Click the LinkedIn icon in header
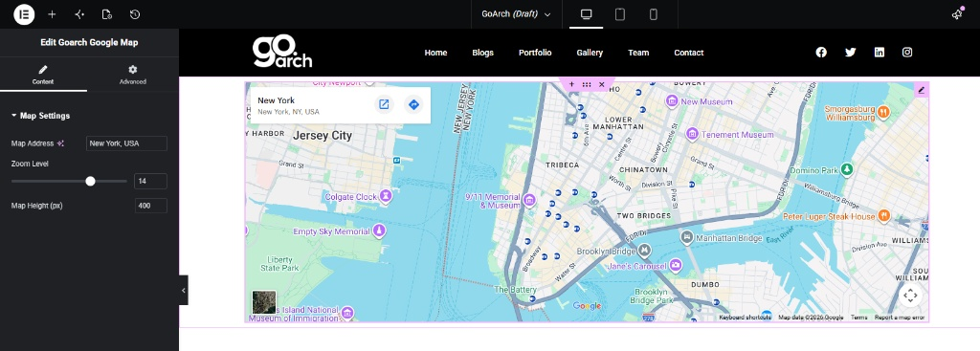 coord(880,53)
